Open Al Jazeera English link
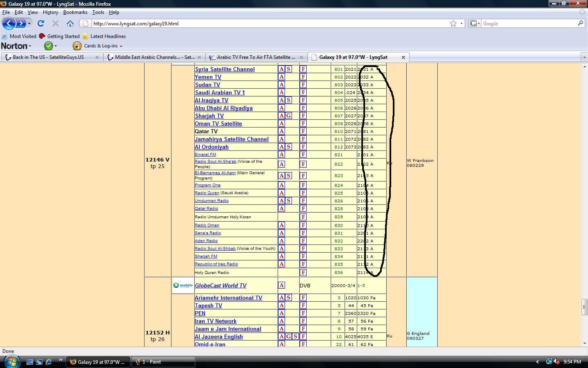The width and height of the screenshot is (588, 368). click(218, 337)
